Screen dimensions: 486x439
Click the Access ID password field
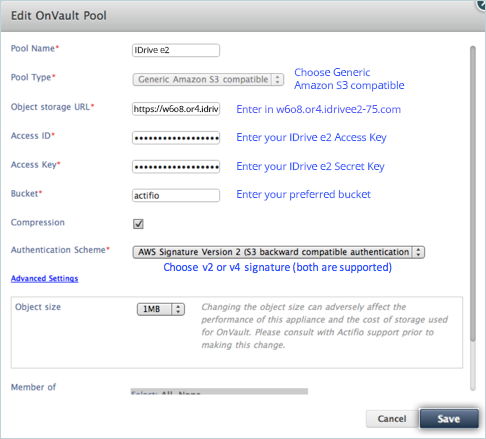(176, 138)
